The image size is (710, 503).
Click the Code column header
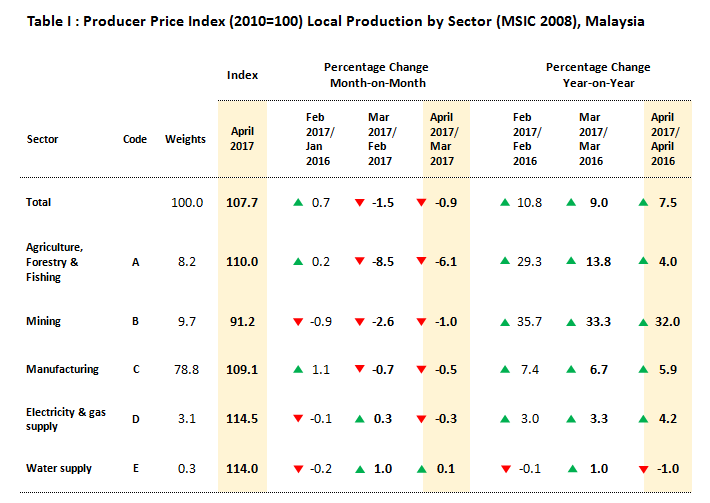135,140
